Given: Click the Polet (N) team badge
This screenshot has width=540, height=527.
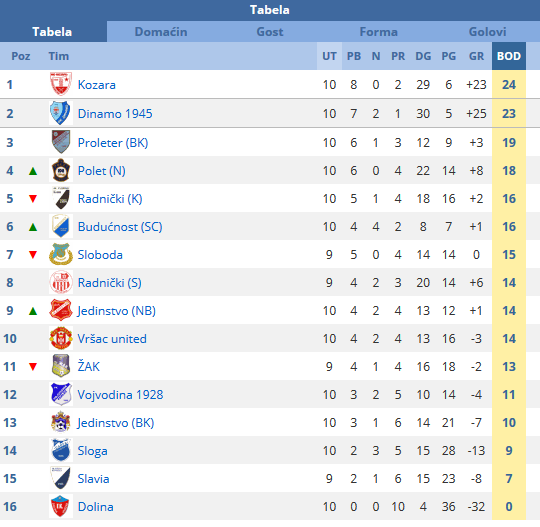Looking at the screenshot, I should [x=61, y=170].
